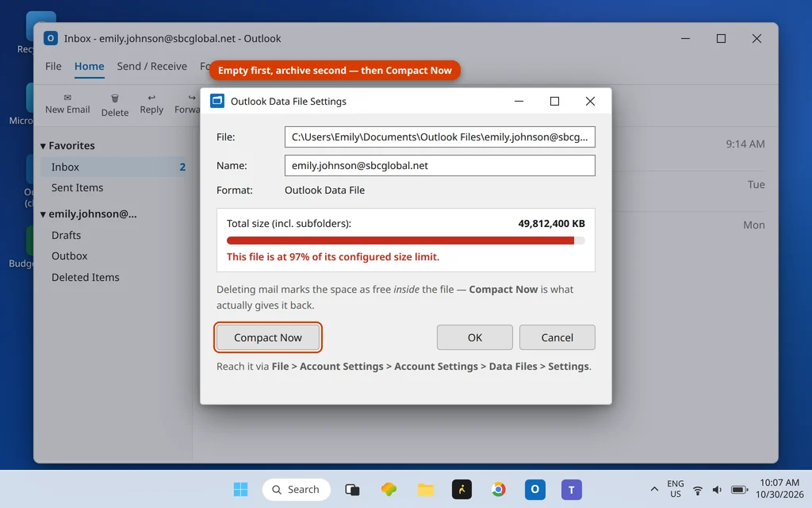Select Inbox folder in Favorites
This screenshot has height=508, width=812.
[113, 167]
